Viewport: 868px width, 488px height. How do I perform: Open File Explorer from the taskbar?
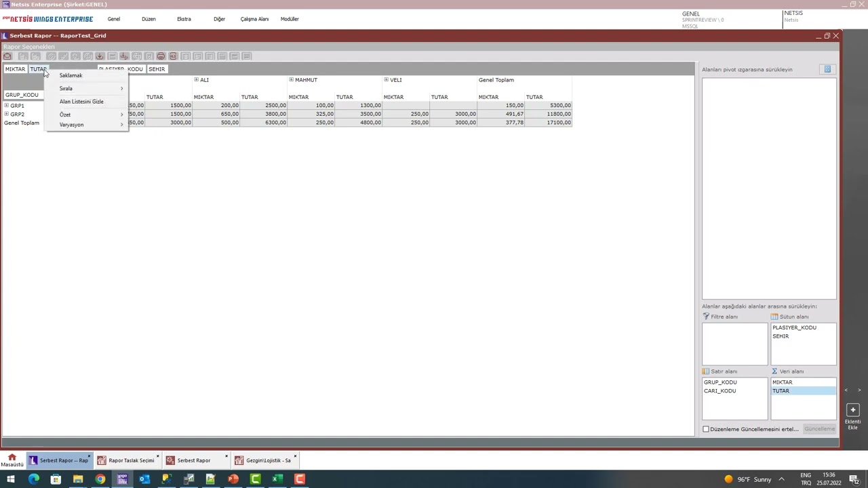tap(78, 479)
